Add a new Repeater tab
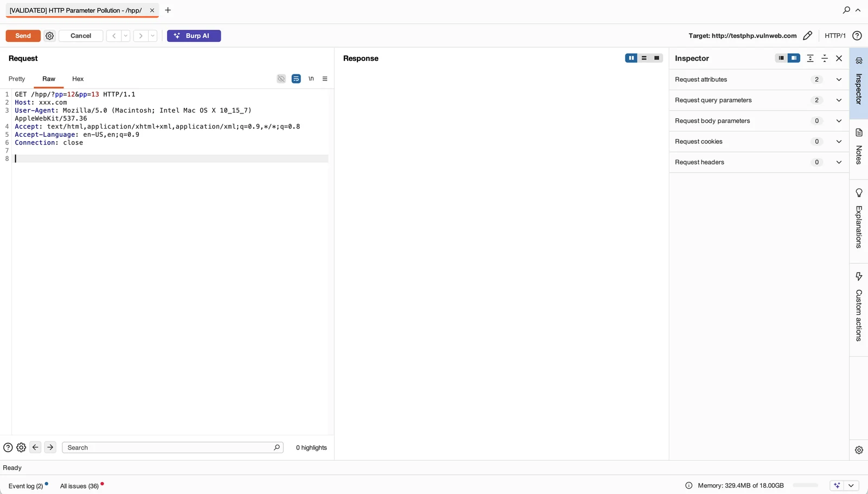Viewport: 868px width, 494px height. tap(168, 10)
